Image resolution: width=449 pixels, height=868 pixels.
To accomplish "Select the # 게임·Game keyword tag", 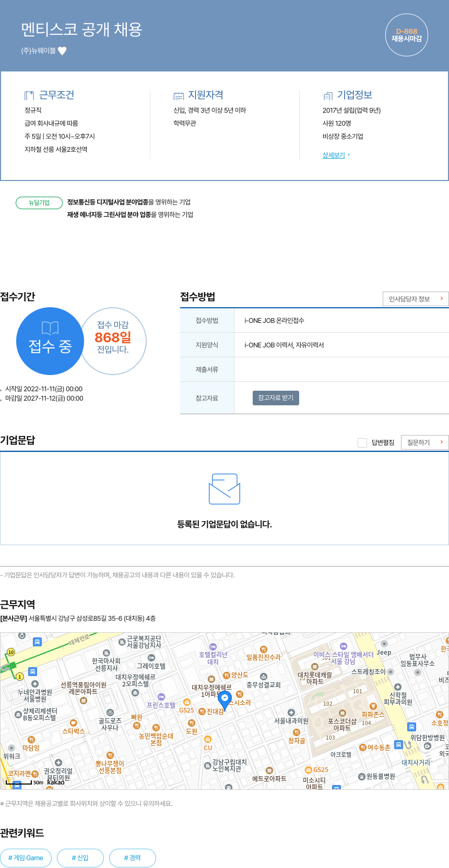I will point(26,858).
